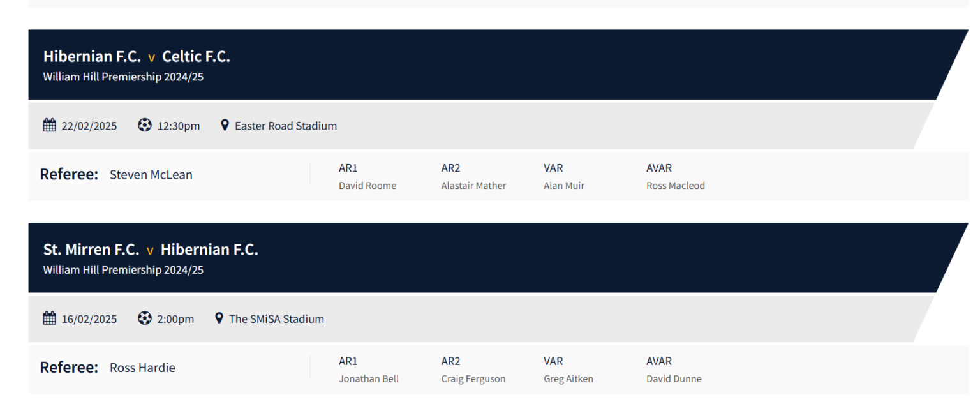Click location pin beside Easter Road Stadium
Viewport: 980px width, 404px height.
pos(225,125)
